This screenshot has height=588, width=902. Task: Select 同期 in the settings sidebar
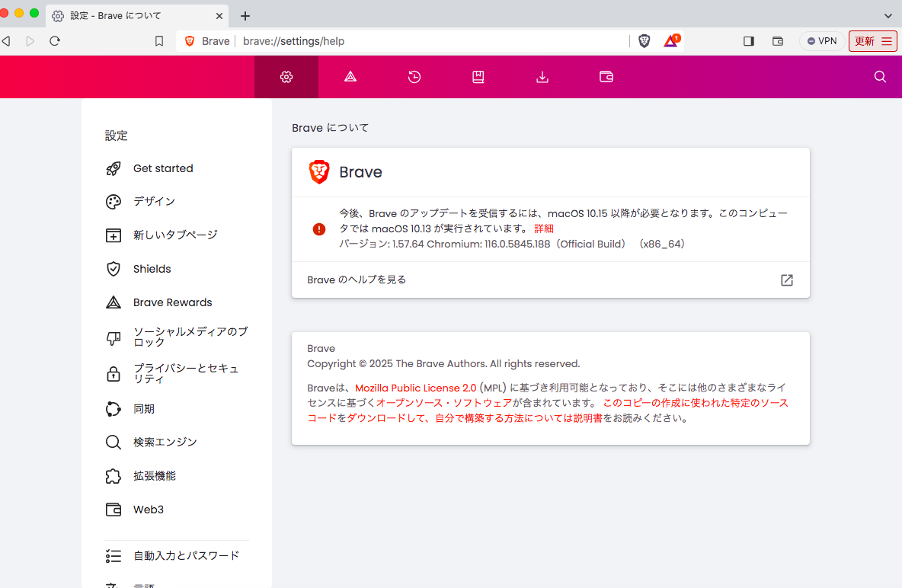tap(144, 409)
